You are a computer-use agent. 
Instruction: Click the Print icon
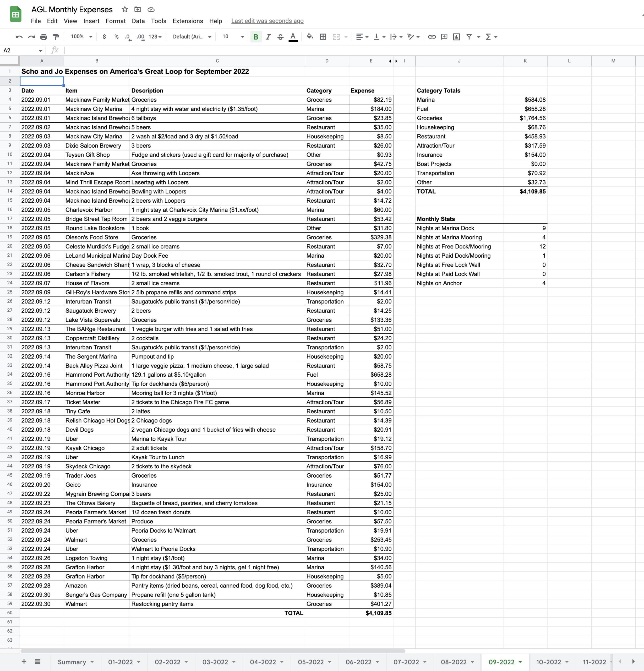click(43, 37)
